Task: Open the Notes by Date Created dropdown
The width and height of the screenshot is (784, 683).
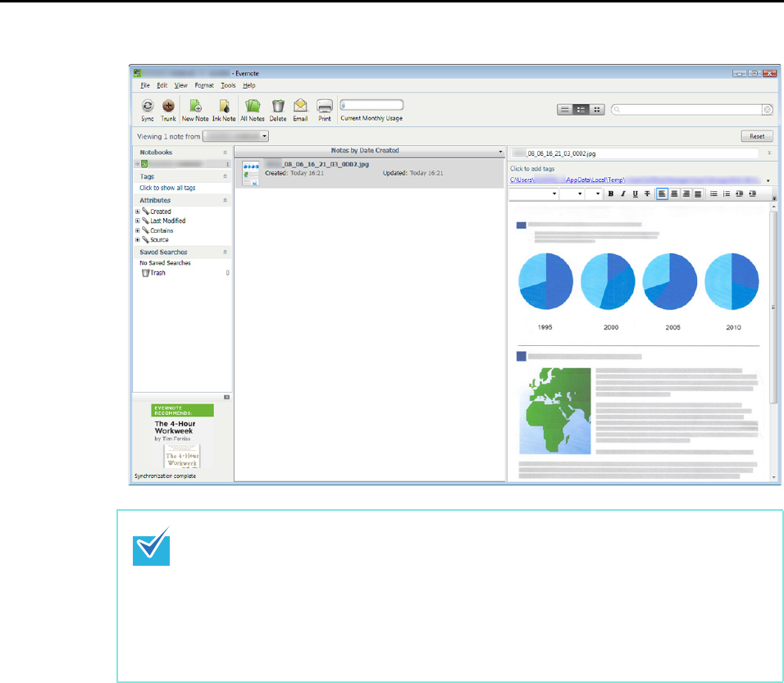Action: point(499,152)
